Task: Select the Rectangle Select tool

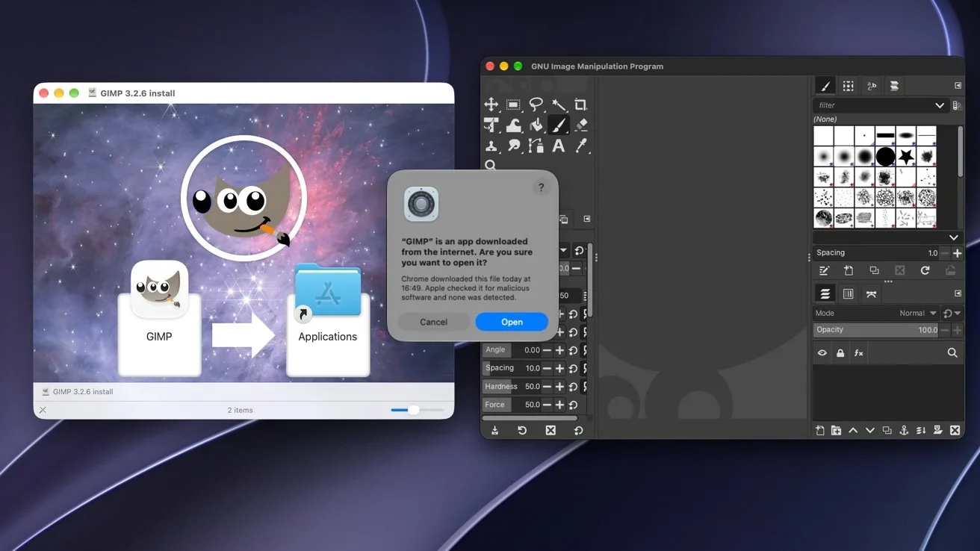Action: tap(513, 105)
